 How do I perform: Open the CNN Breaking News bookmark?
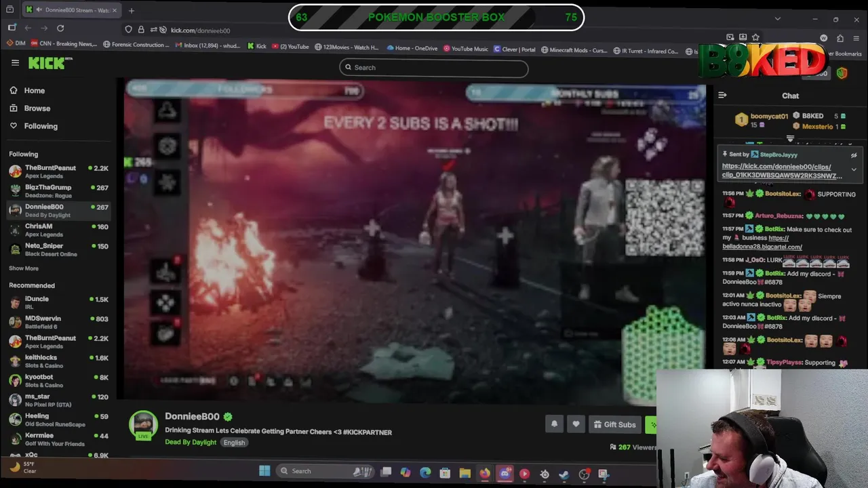63,45
